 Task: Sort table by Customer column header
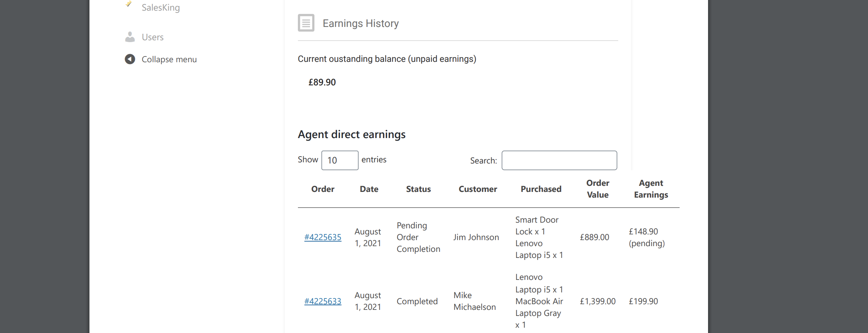[x=478, y=189]
